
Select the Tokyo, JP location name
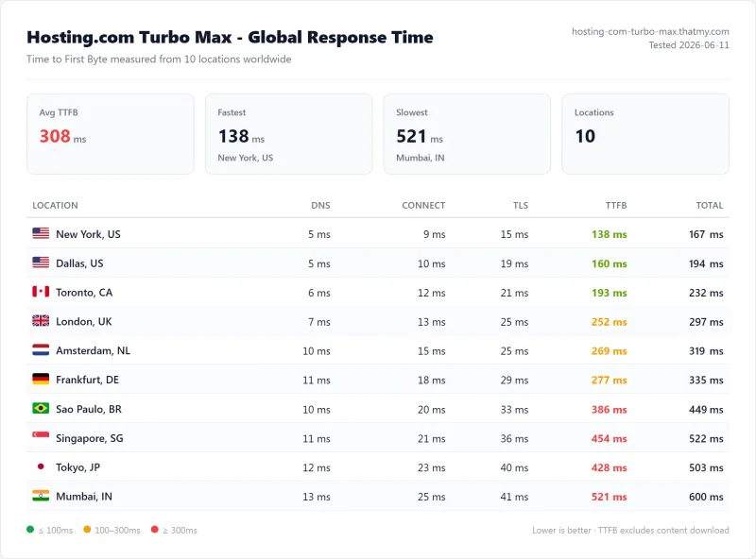pyautogui.click(x=77, y=467)
